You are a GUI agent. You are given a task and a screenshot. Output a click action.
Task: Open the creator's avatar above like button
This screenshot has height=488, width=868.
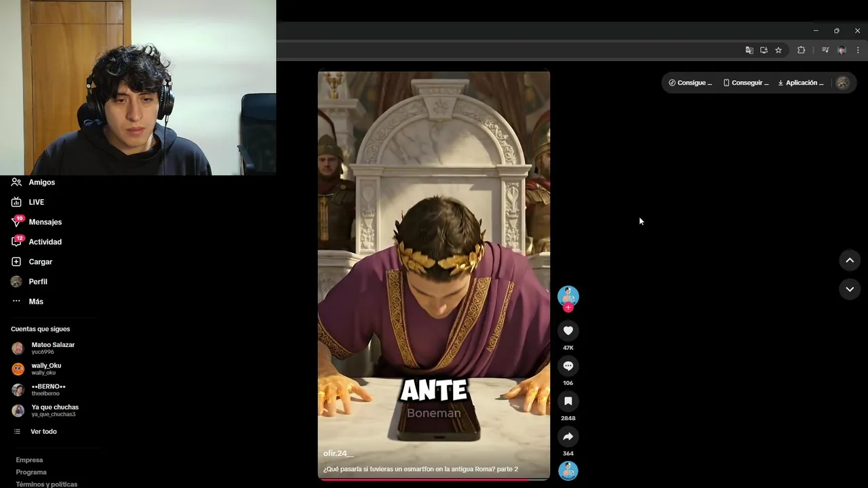pyautogui.click(x=568, y=296)
